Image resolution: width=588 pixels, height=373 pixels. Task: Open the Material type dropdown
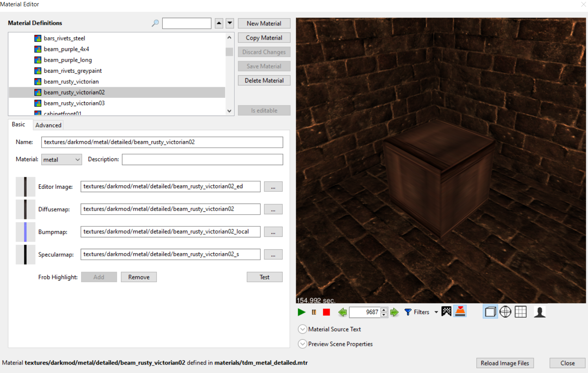point(62,160)
